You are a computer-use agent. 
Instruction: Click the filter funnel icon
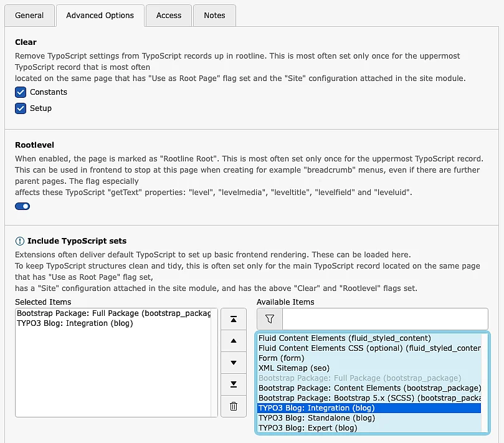tap(270, 319)
